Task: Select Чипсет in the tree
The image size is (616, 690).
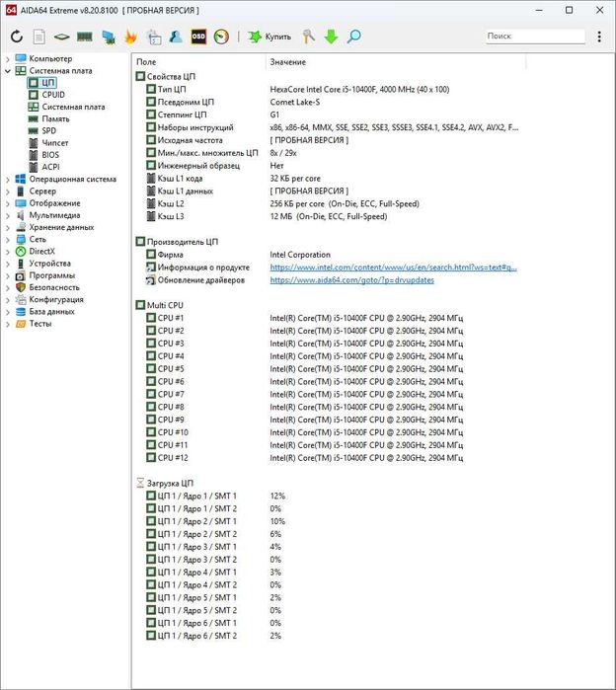Action: pos(48,143)
